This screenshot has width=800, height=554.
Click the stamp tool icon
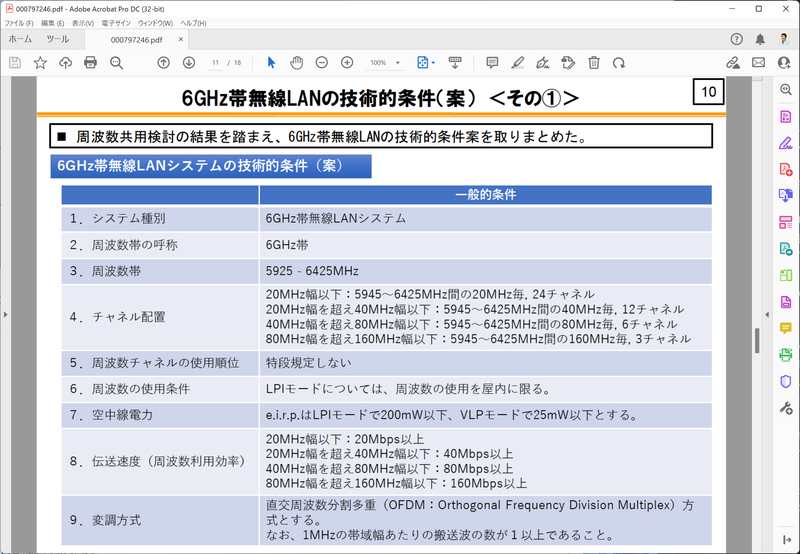568,63
